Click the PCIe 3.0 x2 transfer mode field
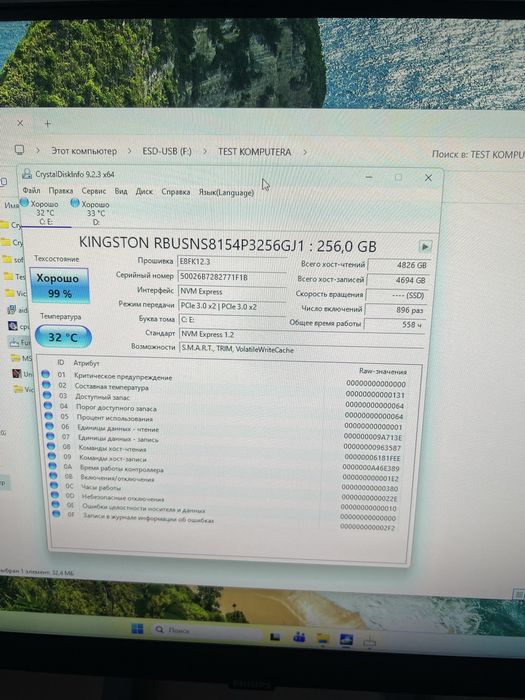 coord(232,306)
